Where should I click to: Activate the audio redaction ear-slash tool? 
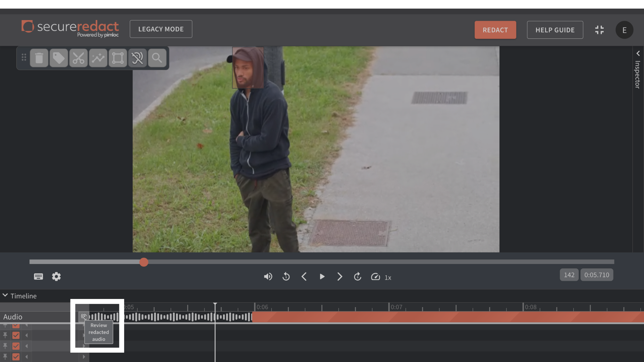click(138, 58)
